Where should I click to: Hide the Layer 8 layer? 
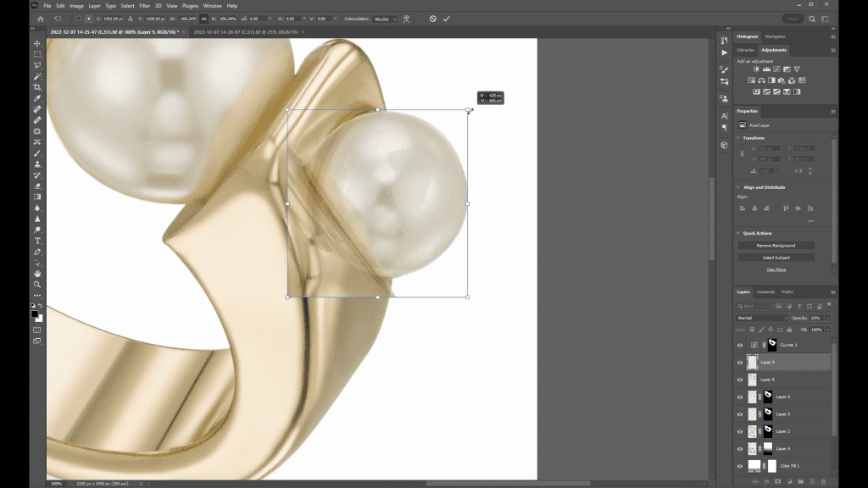(x=739, y=380)
